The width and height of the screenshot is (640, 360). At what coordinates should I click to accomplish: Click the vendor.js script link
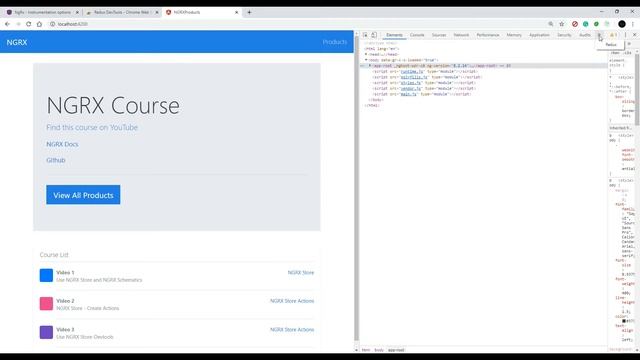[411, 89]
